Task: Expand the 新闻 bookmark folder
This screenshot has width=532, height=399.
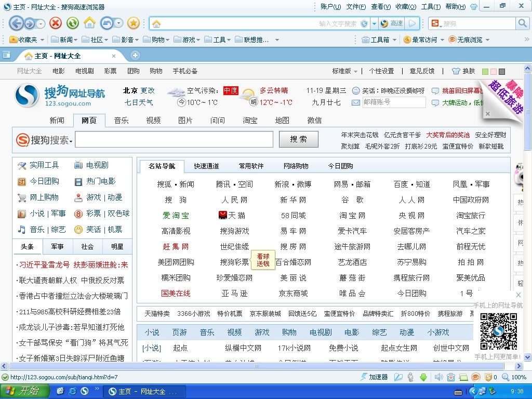Action: point(64,39)
